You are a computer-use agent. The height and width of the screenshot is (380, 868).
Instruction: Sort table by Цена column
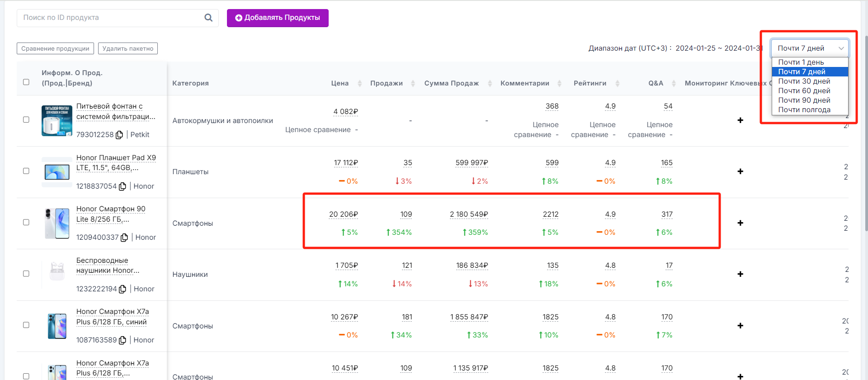coord(359,83)
